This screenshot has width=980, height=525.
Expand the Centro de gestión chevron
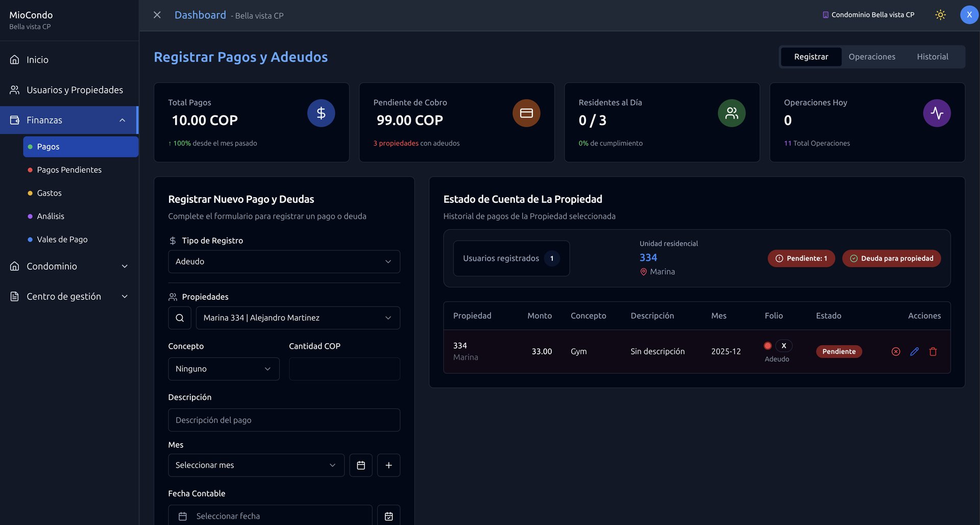[125, 296]
